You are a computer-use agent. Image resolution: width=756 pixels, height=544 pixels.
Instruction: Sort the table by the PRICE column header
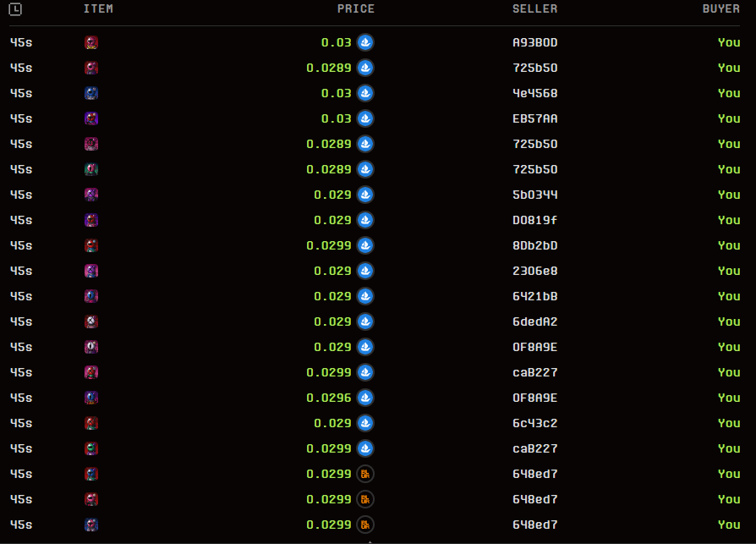(356, 8)
